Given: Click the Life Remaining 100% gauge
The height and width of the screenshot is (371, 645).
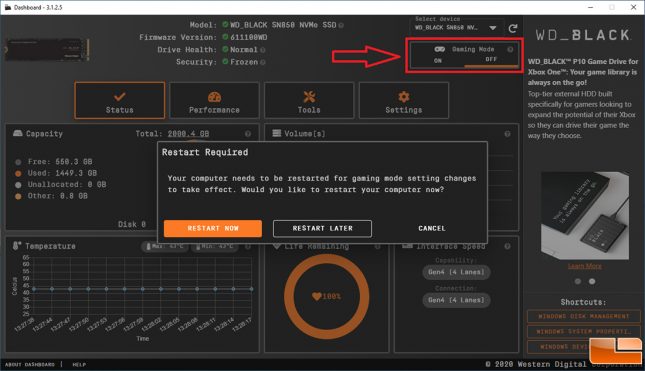Looking at the screenshot, I should [x=326, y=297].
